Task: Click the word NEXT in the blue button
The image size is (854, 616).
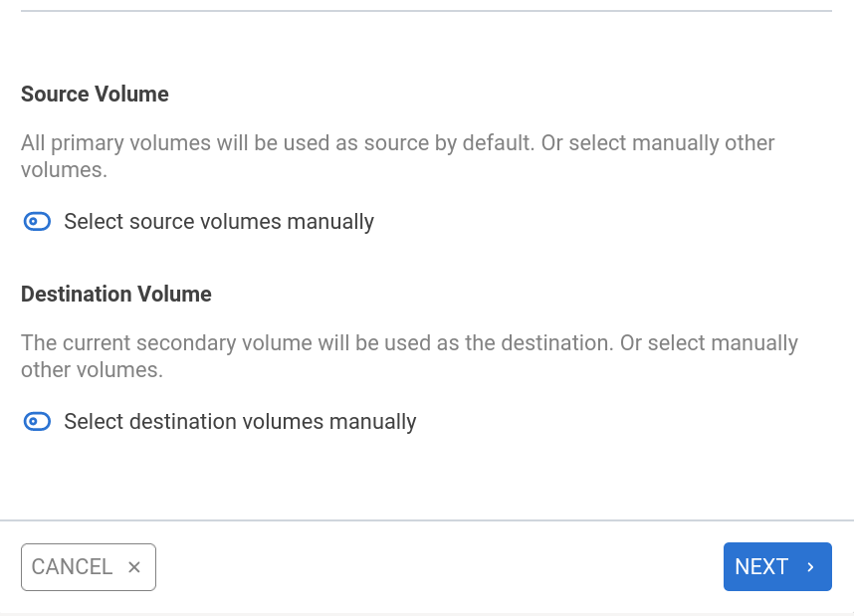Action: [x=761, y=567]
